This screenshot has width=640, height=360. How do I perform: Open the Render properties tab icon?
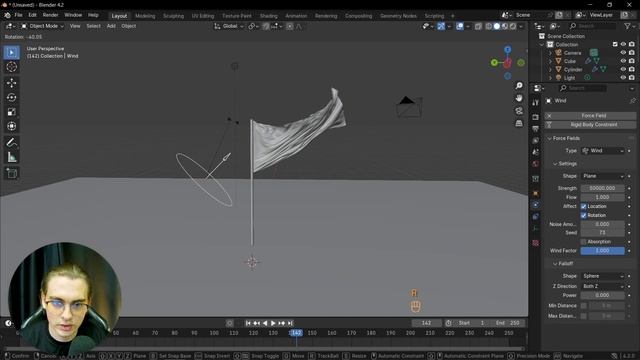(536, 117)
